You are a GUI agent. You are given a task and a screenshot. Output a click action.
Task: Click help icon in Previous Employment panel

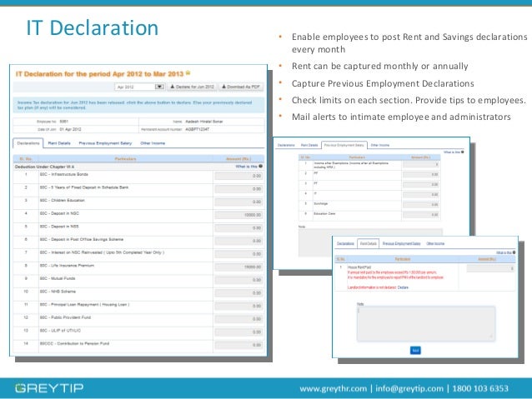(x=463, y=152)
